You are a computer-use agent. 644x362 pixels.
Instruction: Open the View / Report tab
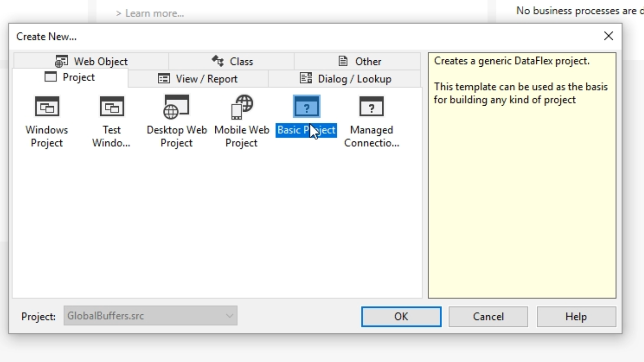[x=198, y=79]
